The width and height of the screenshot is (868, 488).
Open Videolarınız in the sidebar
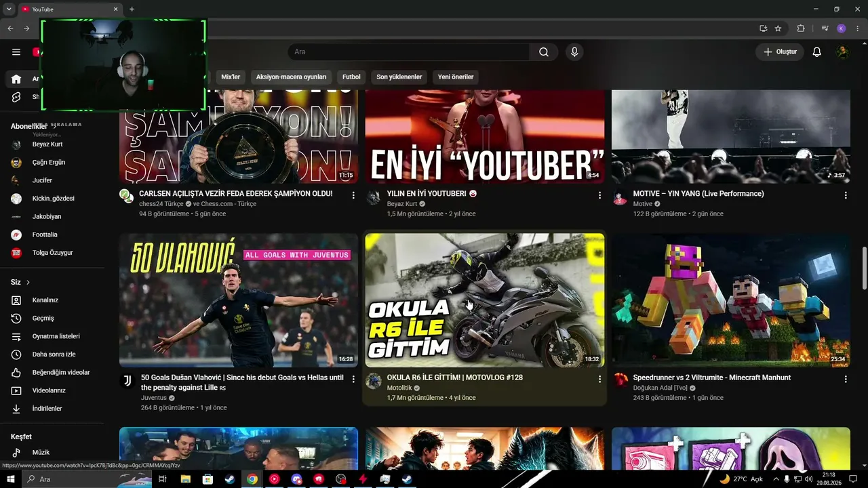click(x=53, y=390)
